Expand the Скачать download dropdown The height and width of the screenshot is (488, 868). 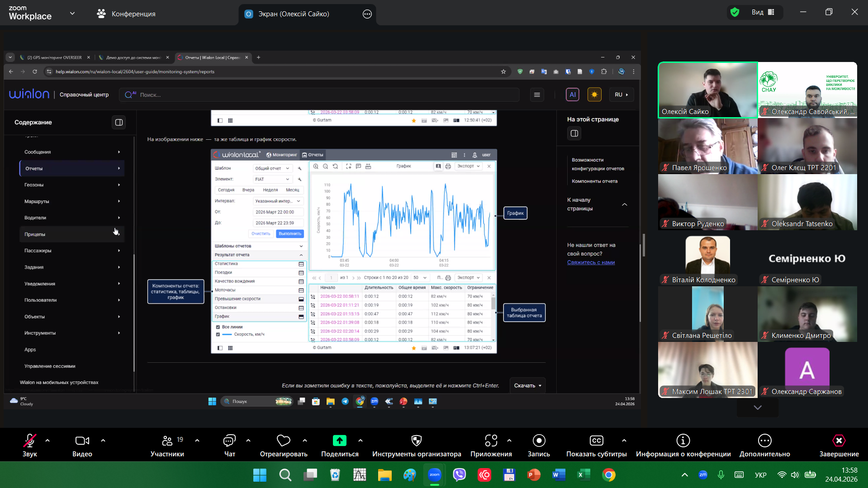pyautogui.click(x=527, y=386)
